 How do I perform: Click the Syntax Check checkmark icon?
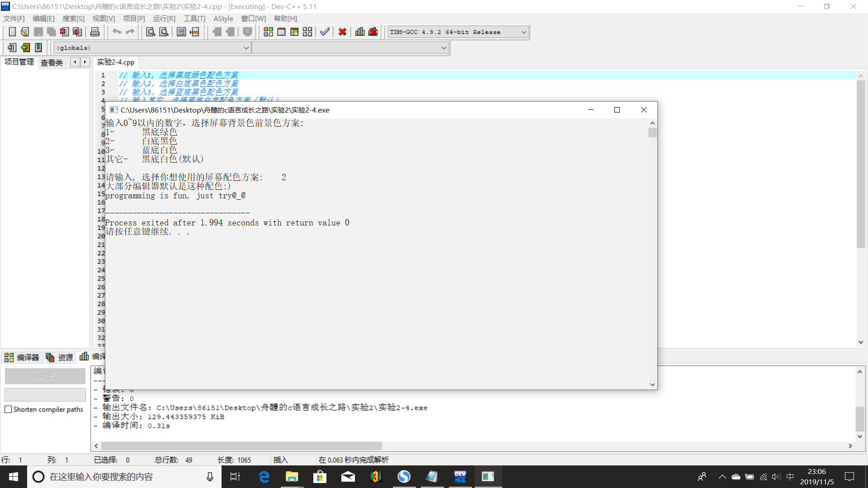click(x=325, y=32)
